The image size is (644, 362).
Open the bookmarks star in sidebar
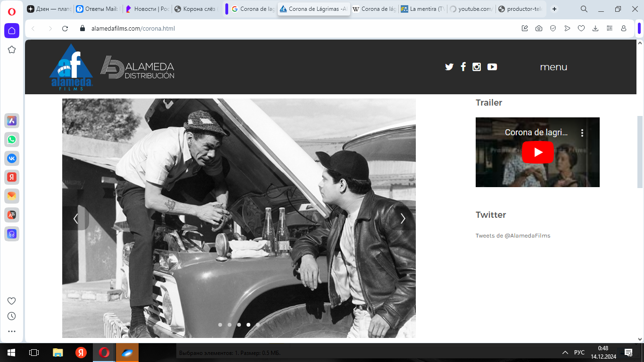(x=12, y=49)
